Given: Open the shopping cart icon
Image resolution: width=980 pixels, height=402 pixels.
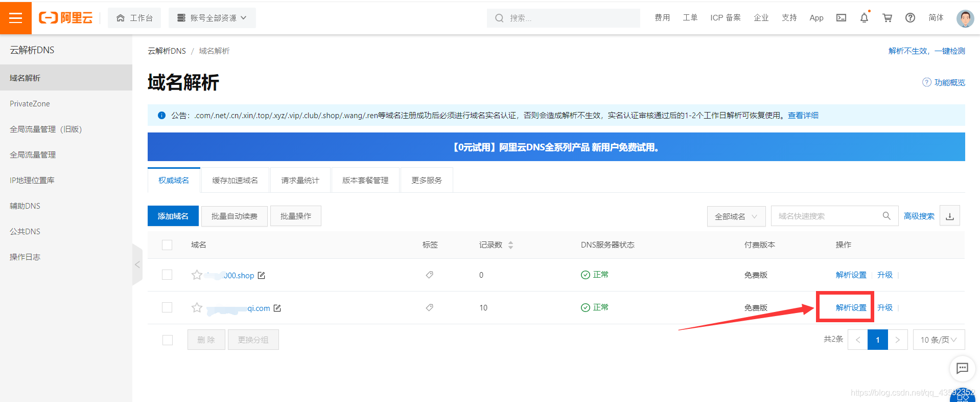Looking at the screenshot, I should click(887, 18).
